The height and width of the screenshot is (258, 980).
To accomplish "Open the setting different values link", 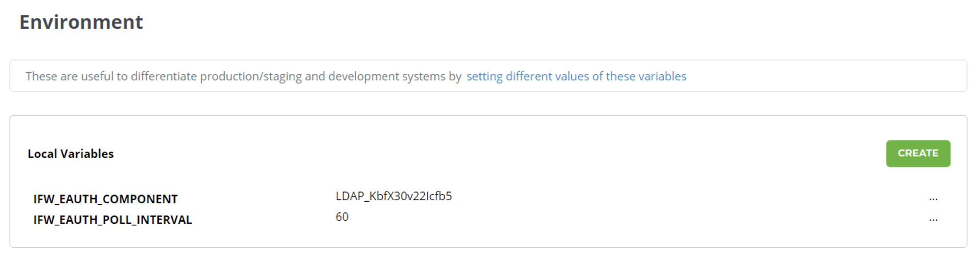I will 576,76.
